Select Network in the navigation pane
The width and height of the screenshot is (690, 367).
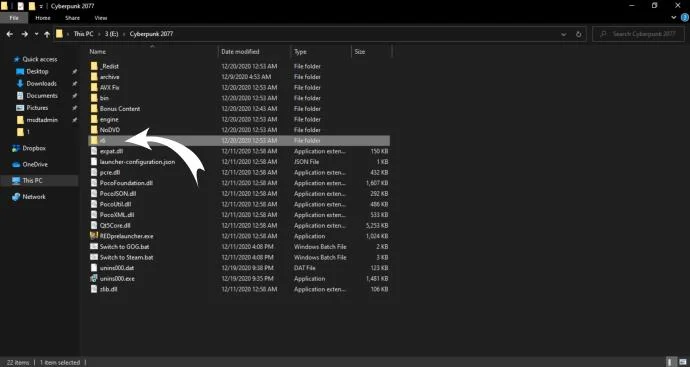click(x=34, y=197)
